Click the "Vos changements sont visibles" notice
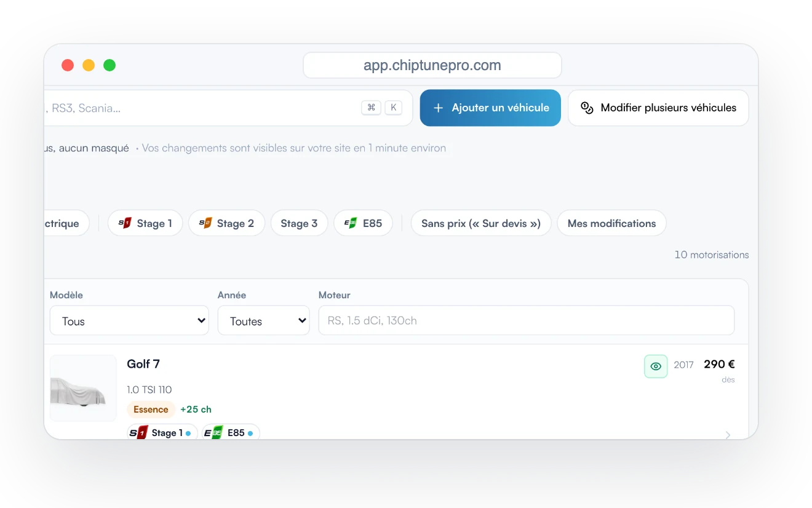 294,148
